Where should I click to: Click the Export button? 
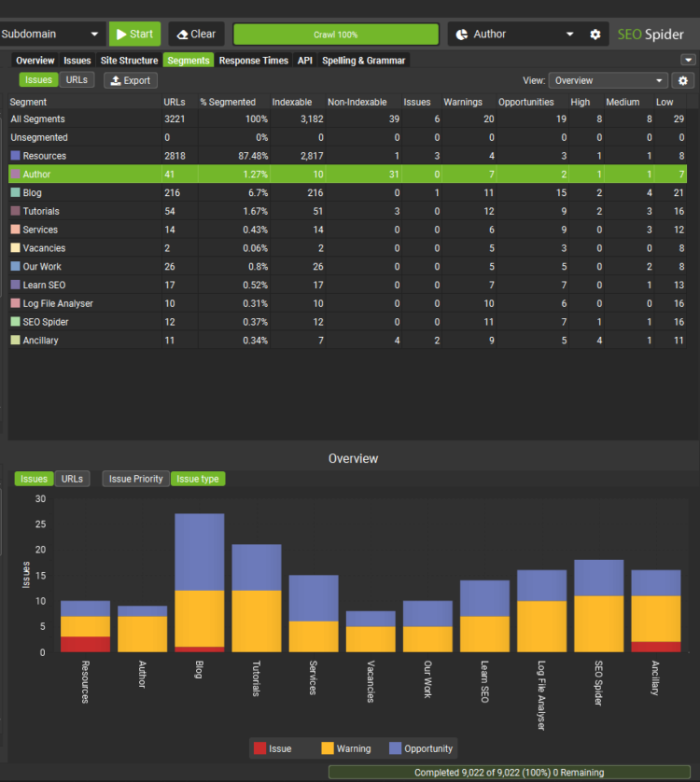(130, 80)
